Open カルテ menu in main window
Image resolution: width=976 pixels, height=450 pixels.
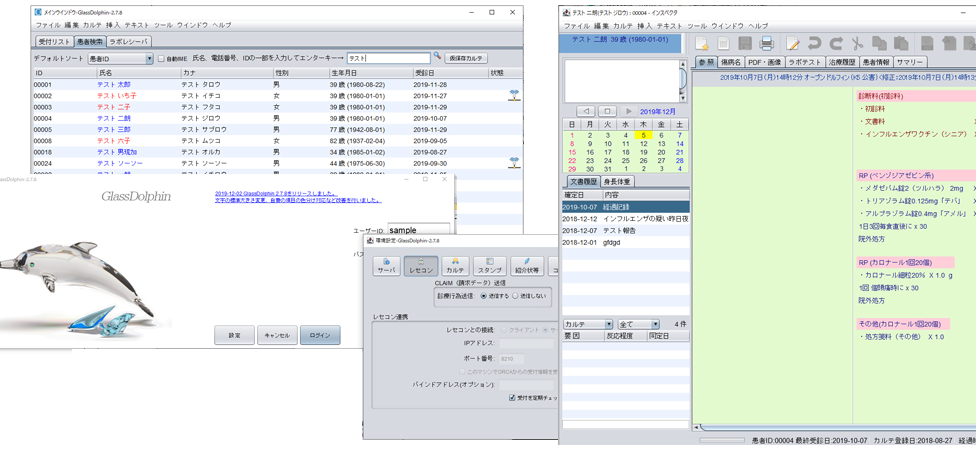click(x=92, y=25)
